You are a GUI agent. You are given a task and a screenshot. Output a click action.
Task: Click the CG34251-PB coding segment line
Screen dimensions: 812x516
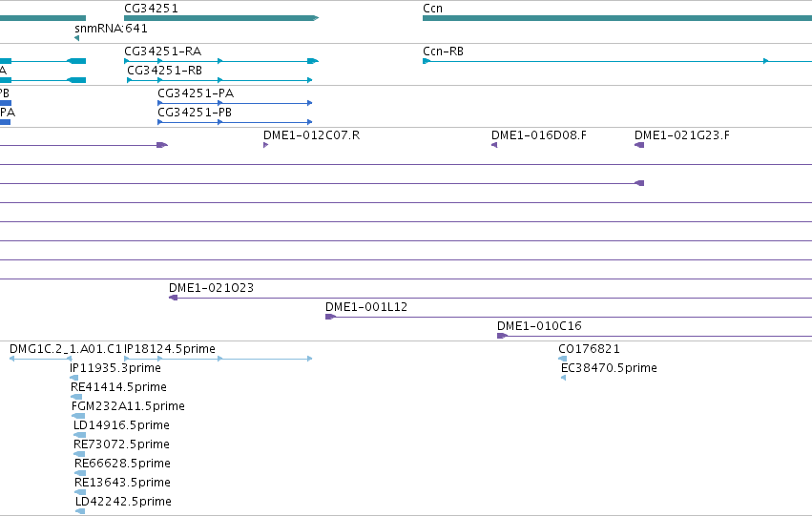point(235,122)
